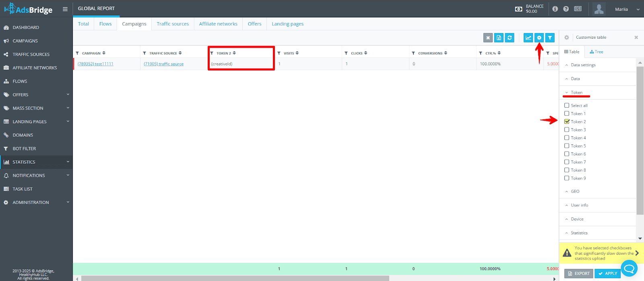The width and height of the screenshot is (644, 281).
Task: Click the Customize table vertical scrollbar
Action: (x=640, y=140)
